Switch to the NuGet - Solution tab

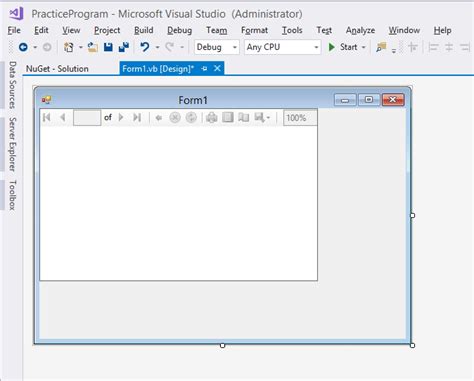(x=57, y=69)
